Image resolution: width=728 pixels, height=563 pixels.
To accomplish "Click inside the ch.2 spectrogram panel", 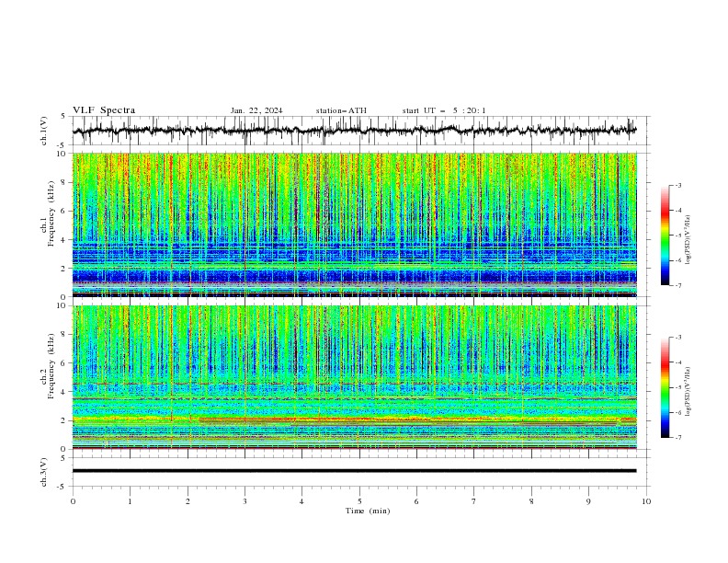I will 354,377.
